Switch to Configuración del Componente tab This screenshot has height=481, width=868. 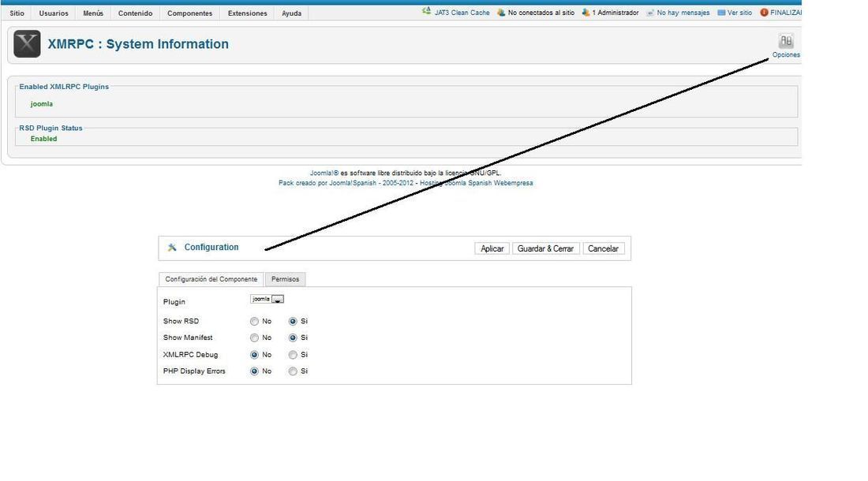click(x=211, y=279)
